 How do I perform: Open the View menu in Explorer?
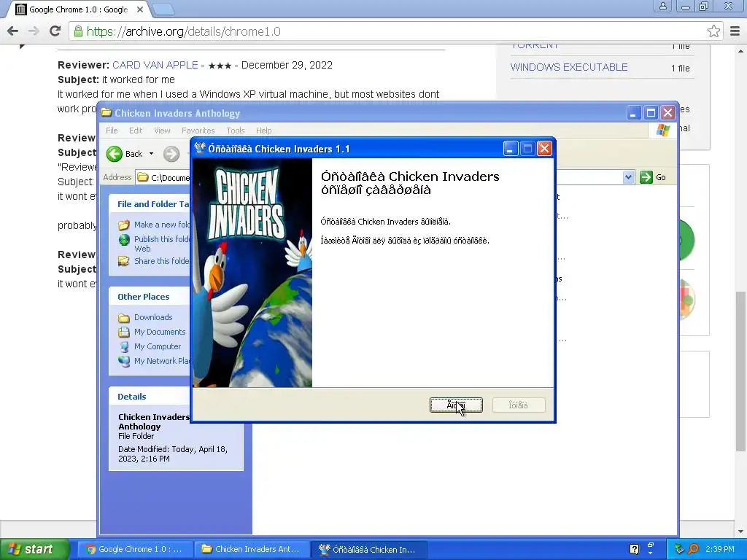[x=162, y=131]
